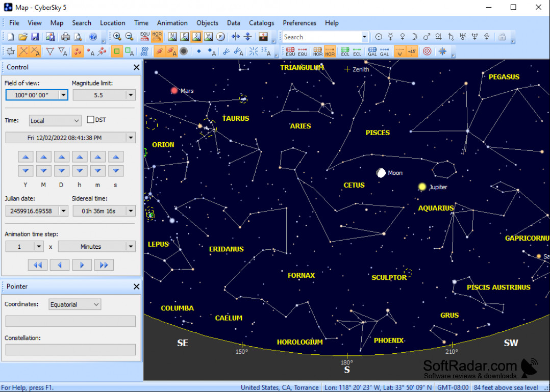Viewport: 550px width, 392px height.
Task: Toggle green ecliptic grid (ECL)
Action: pos(345,51)
